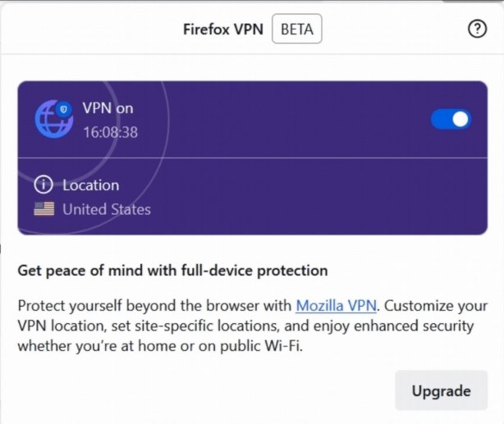Open the Mozilla VPN link
This screenshot has width=504, height=424.
[x=336, y=306]
